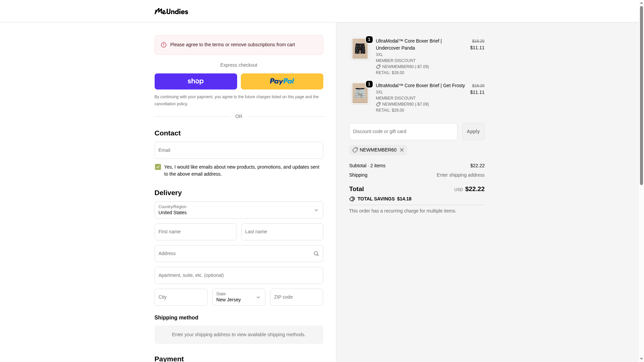The height and width of the screenshot is (362, 644).
Task: Uncheck the promotional emails checkbox
Action: point(158,167)
